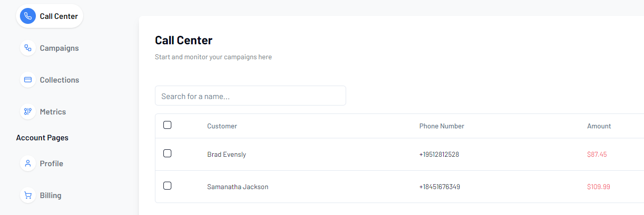The height and width of the screenshot is (215, 644).
Task: Toggle the select-all header checkbox
Action: (x=167, y=125)
